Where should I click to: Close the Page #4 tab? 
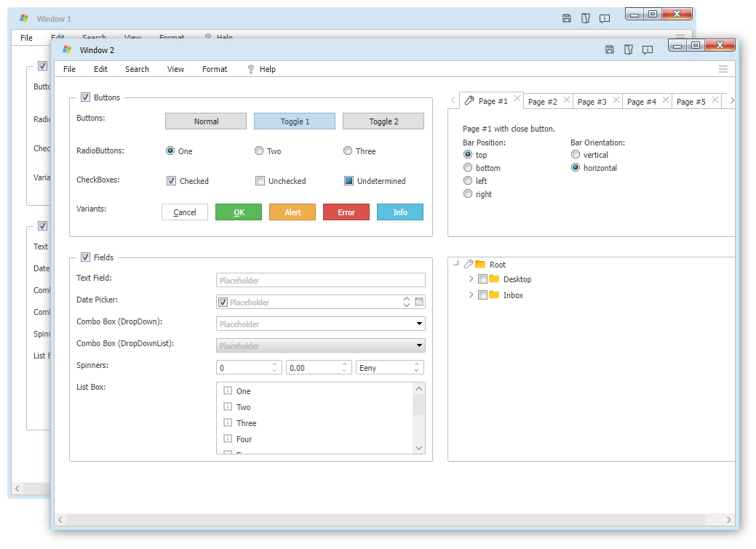point(665,100)
